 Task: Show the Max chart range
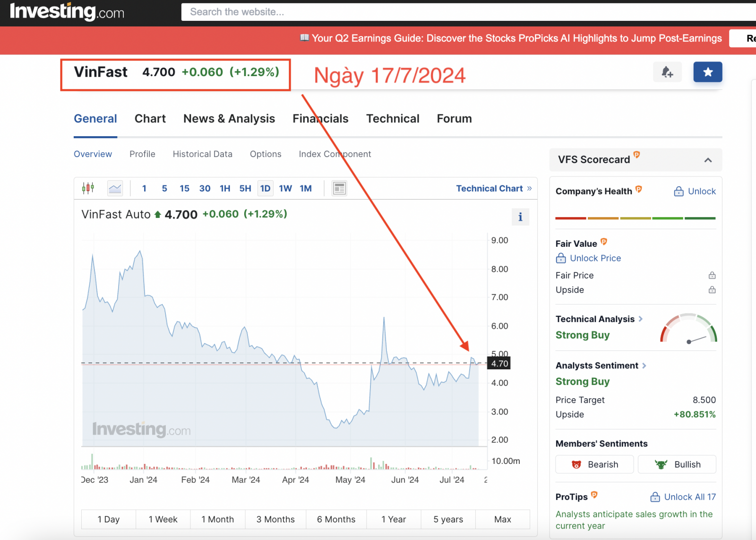pyautogui.click(x=503, y=519)
